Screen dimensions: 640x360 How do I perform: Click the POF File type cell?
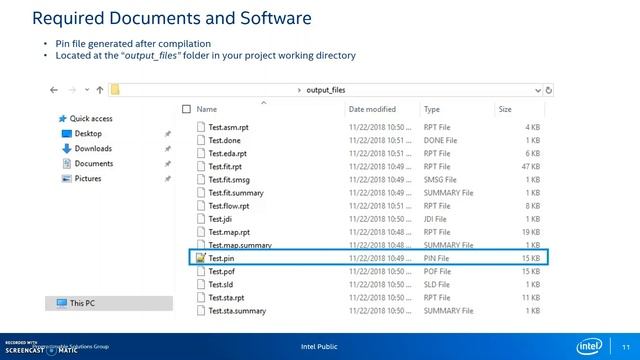coord(437,271)
